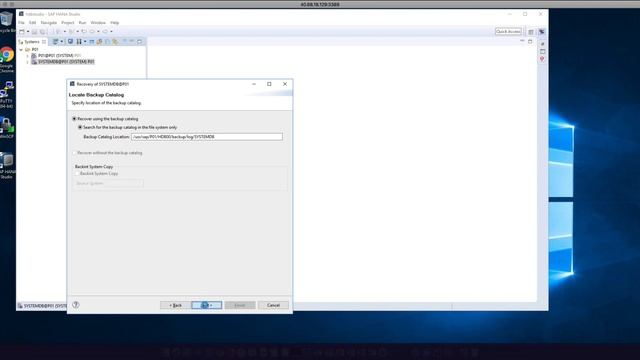This screenshot has width=640, height=360.
Task: Select the SYSTEMDB@P01 (SYSTEM) tree row
Action: (63, 62)
